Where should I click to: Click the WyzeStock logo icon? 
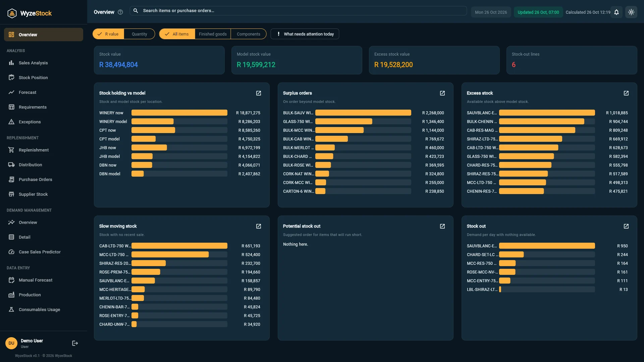coord(12,13)
